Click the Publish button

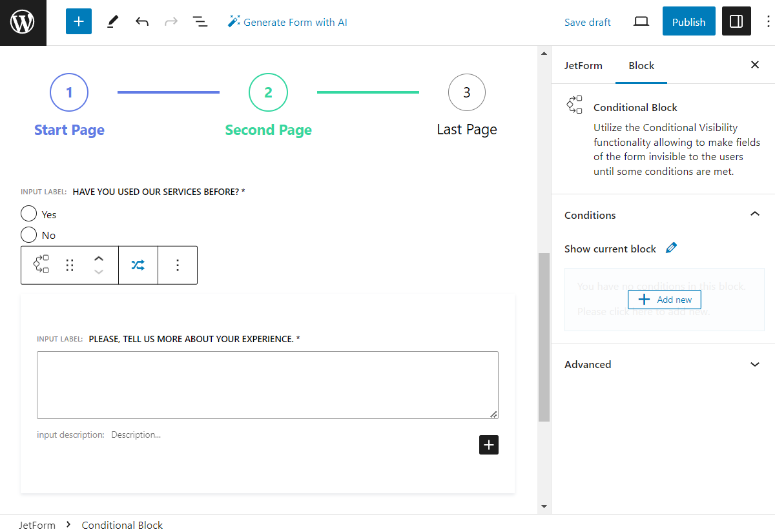pyautogui.click(x=688, y=21)
